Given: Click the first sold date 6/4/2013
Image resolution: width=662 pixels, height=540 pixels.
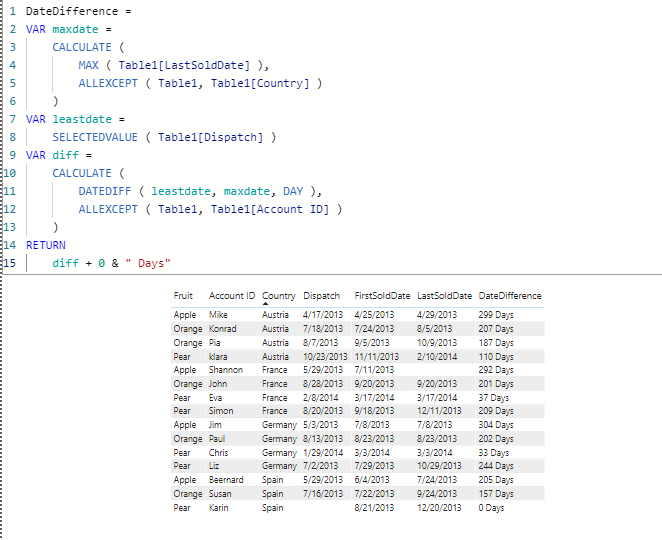Looking at the screenshot, I should [372, 480].
